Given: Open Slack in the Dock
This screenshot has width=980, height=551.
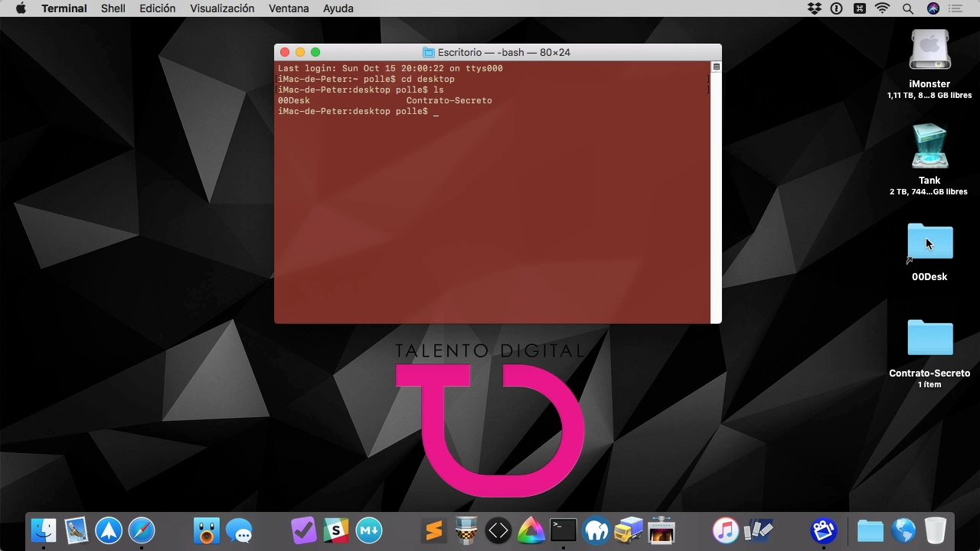Looking at the screenshot, I should coord(336,530).
